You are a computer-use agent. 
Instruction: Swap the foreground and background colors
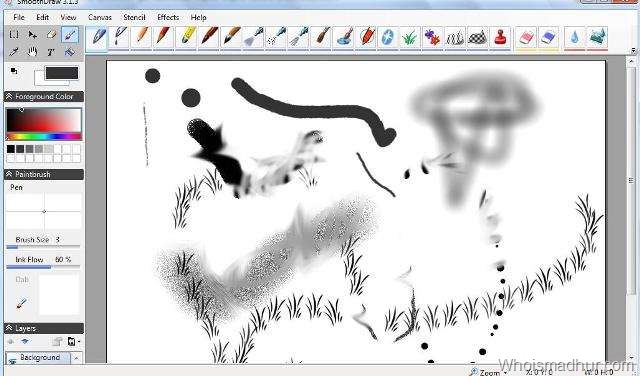click(14, 71)
